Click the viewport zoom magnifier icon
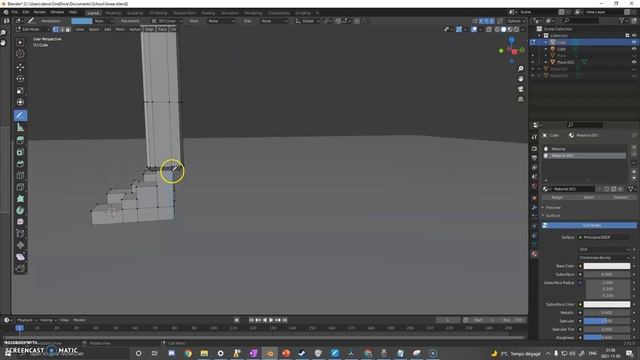 (520, 69)
